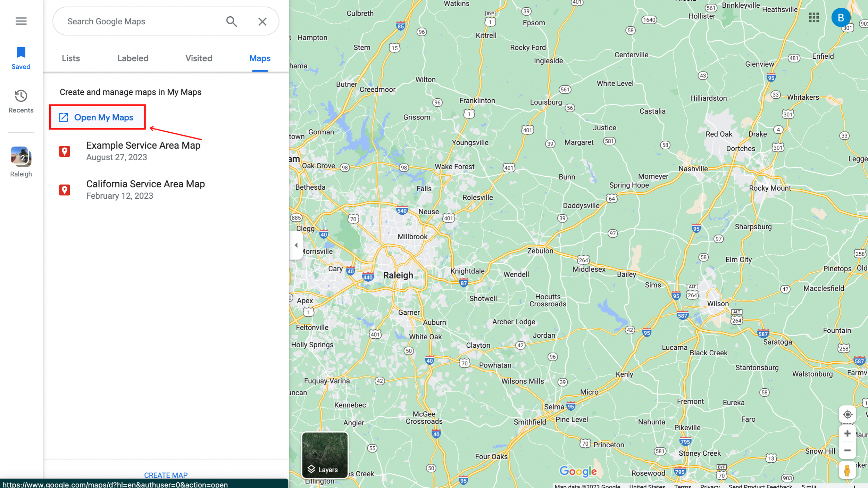Click the Google logo on the map
The width and height of the screenshot is (868, 488).
click(578, 471)
